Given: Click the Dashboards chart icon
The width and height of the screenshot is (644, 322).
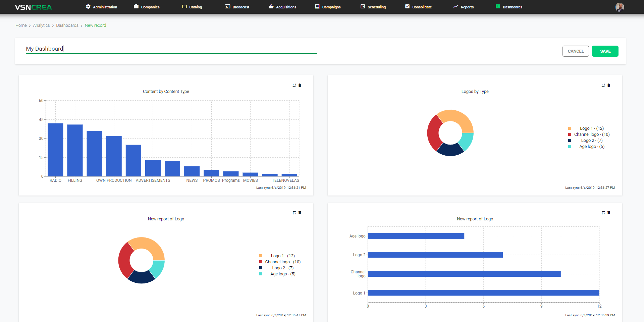Looking at the screenshot, I should (x=498, y=6).
